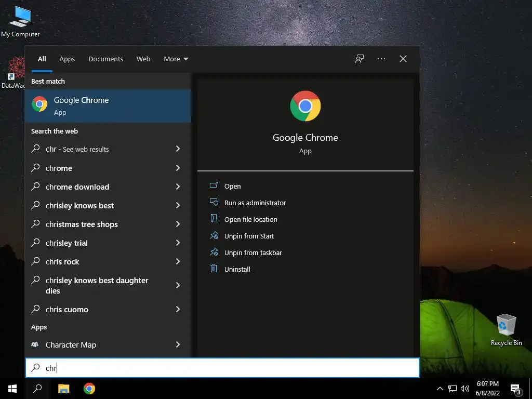Expand arrow for 'chrisley knows best'
This screenshot has width=532, height=399.
(178, 205)
